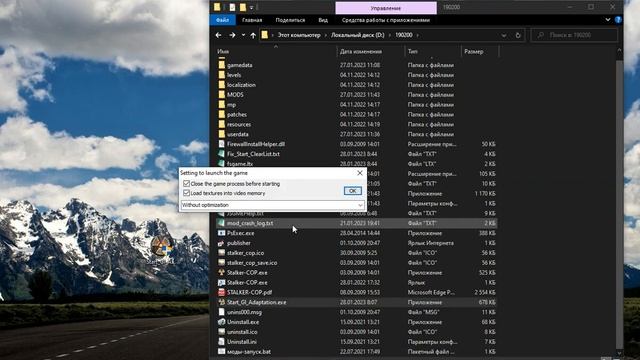Viewport: 640px width, 360px height.
Task: Tick 'Close the game process before starting' checkbox
Action: [187, 184]
